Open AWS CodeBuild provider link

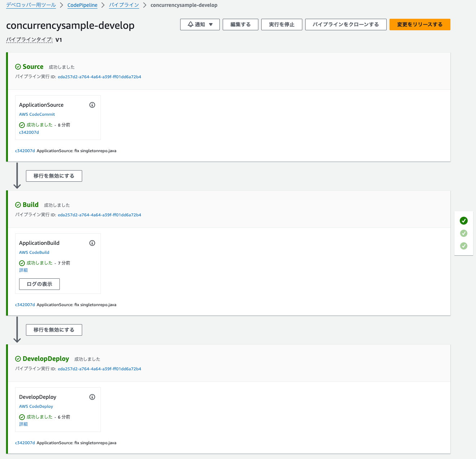[34, 252]
